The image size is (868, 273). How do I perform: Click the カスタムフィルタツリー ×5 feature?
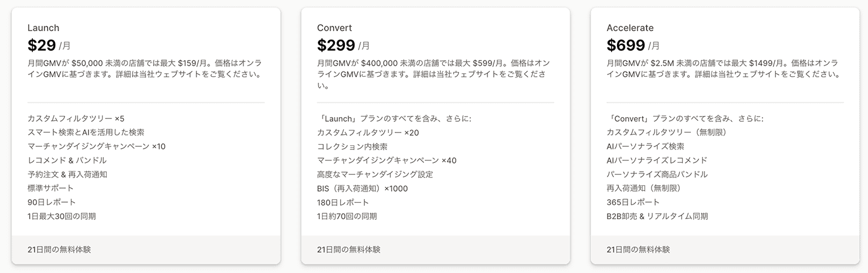point(76,118)
